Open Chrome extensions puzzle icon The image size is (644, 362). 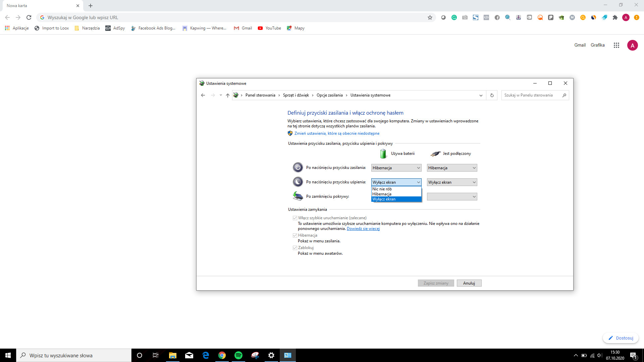click(615, 17)
